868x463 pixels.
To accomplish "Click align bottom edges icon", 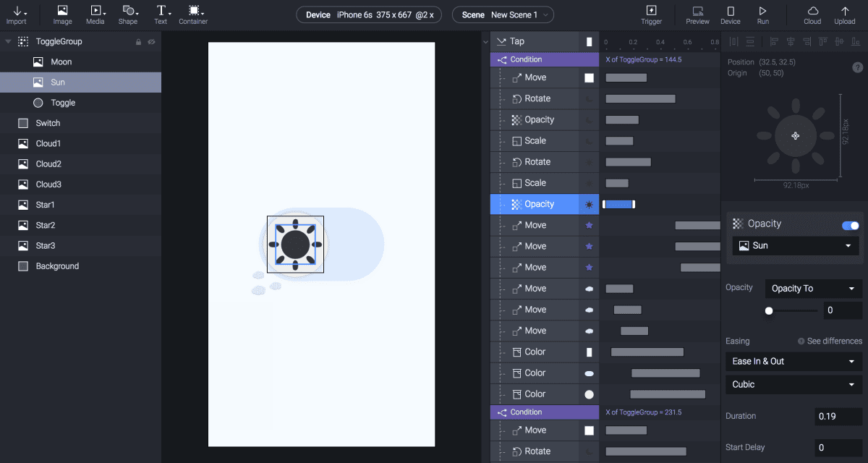I will click(x=855, y=41).
